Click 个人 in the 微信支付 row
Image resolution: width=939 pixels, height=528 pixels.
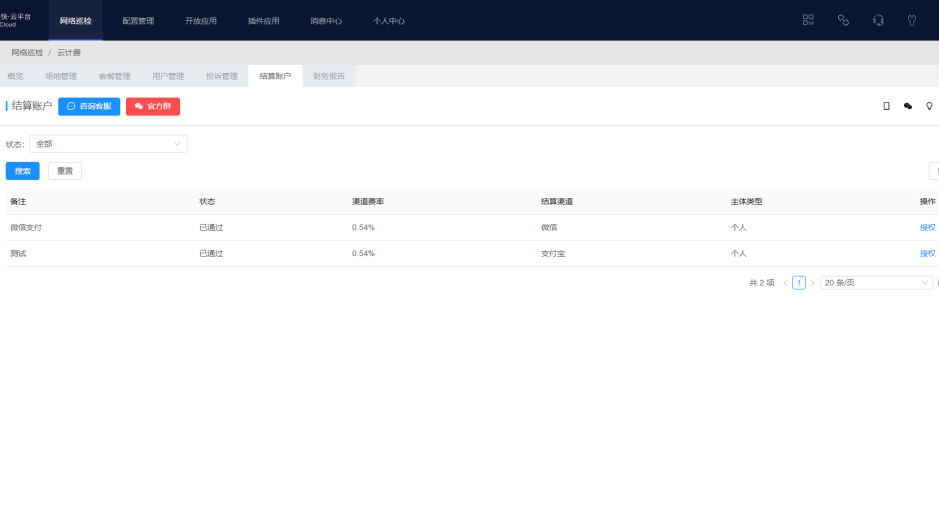pos(738,227)
